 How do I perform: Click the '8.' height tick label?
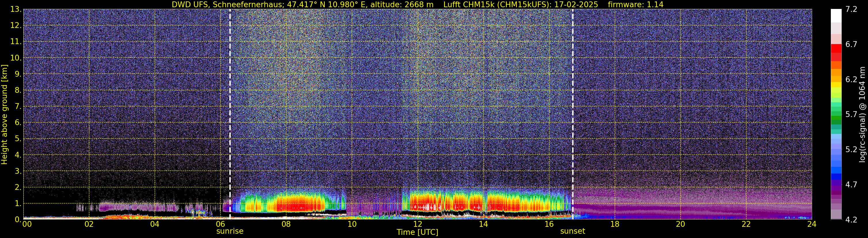pyautogui.click(x=18, y=90)
